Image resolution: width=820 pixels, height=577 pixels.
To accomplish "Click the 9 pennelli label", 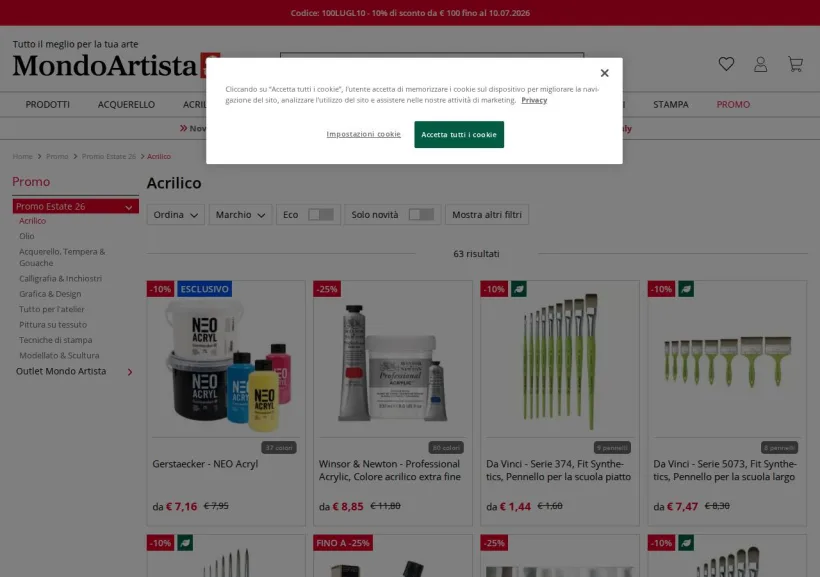I will (612, 448).
